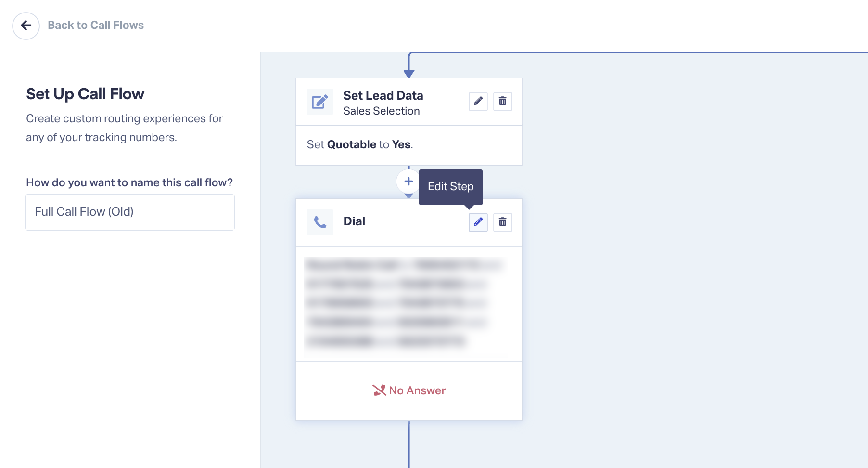Click the blurred dial numbers list
868x468 pixels.
pyautogui.click(x=404, y=303)
